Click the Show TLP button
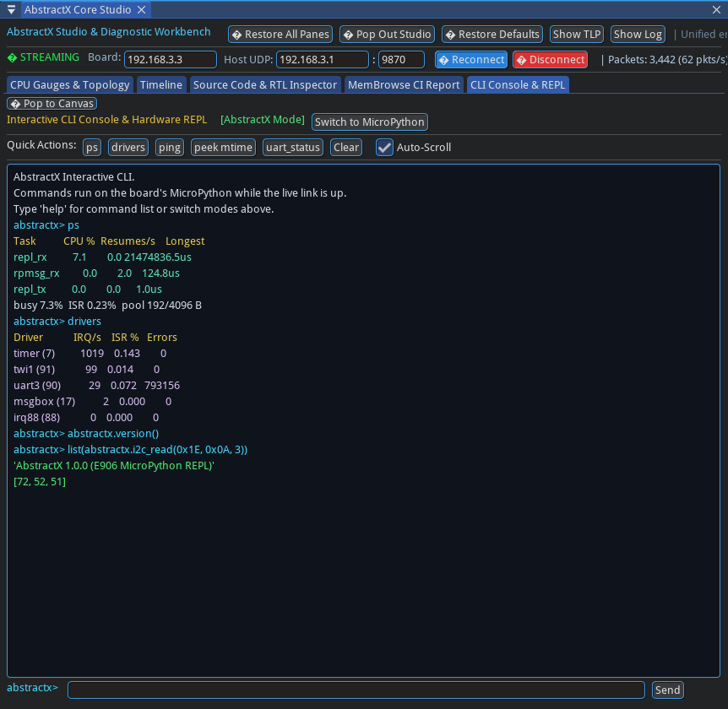The width and height of the screenshot is (728, 709). point(577,35)
